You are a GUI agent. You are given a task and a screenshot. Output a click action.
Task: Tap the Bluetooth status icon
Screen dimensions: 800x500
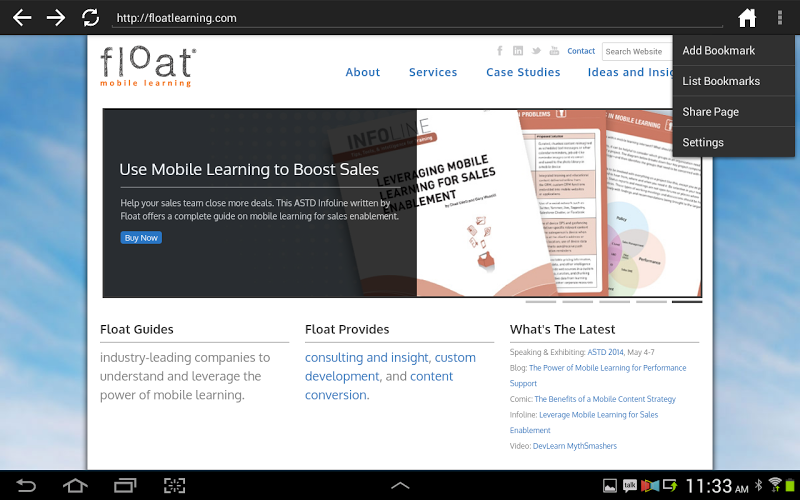coord(759,485)
